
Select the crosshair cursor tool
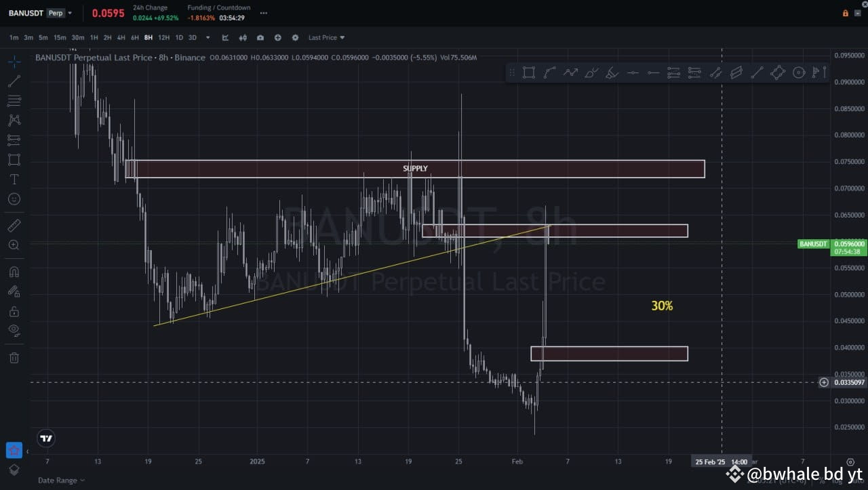pos(14,61)
